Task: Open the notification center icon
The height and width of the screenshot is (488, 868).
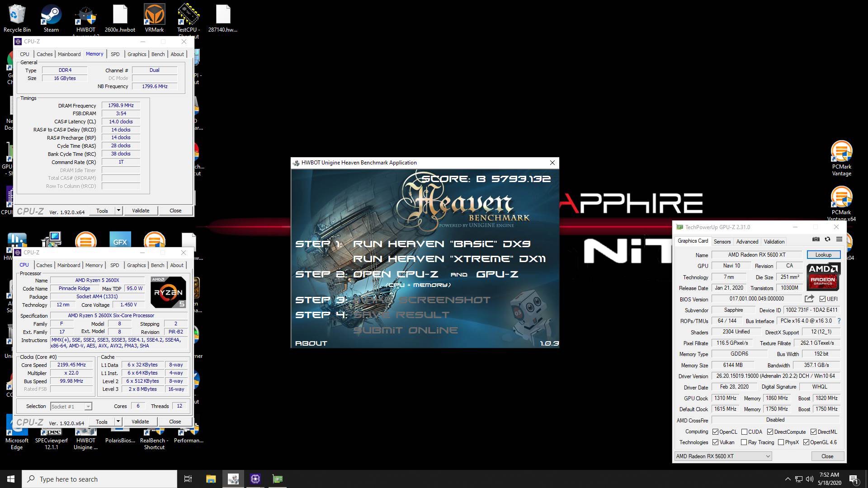Action: point(854,479)
